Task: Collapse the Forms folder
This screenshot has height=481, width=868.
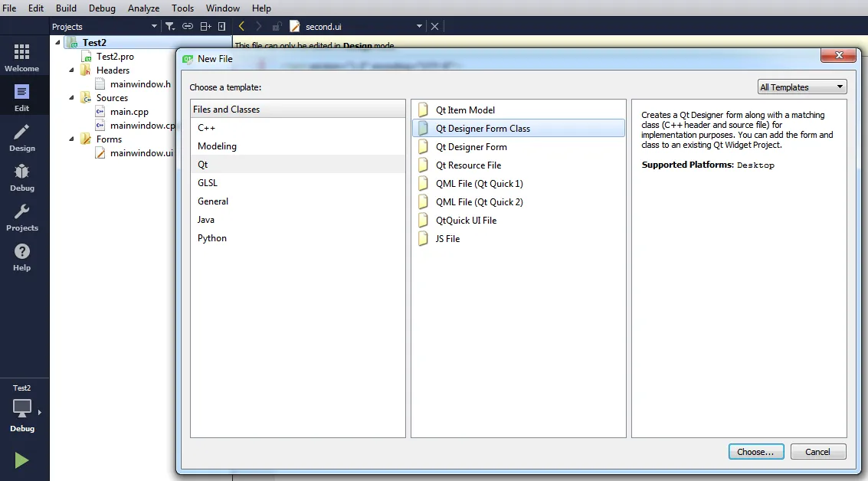Action: click(71, 139)
